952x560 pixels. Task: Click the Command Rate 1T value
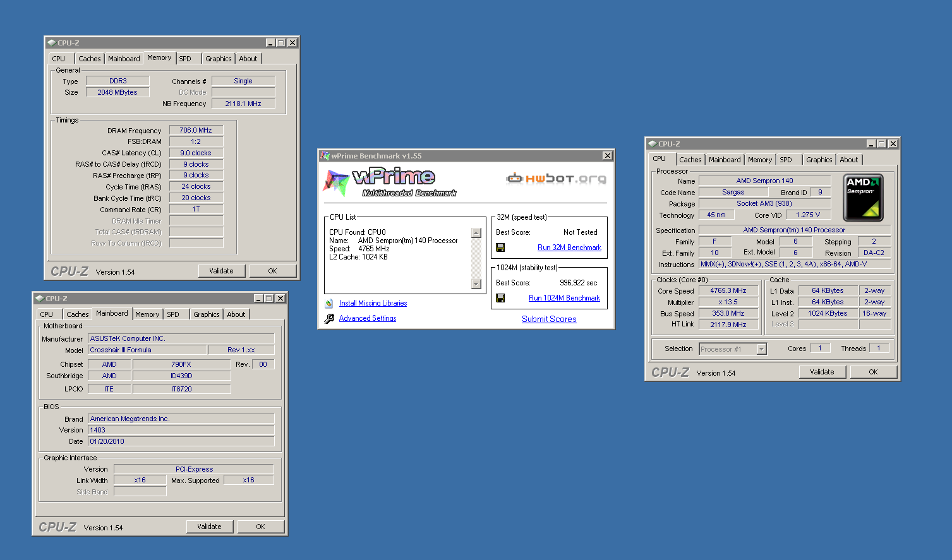(196, 209)
